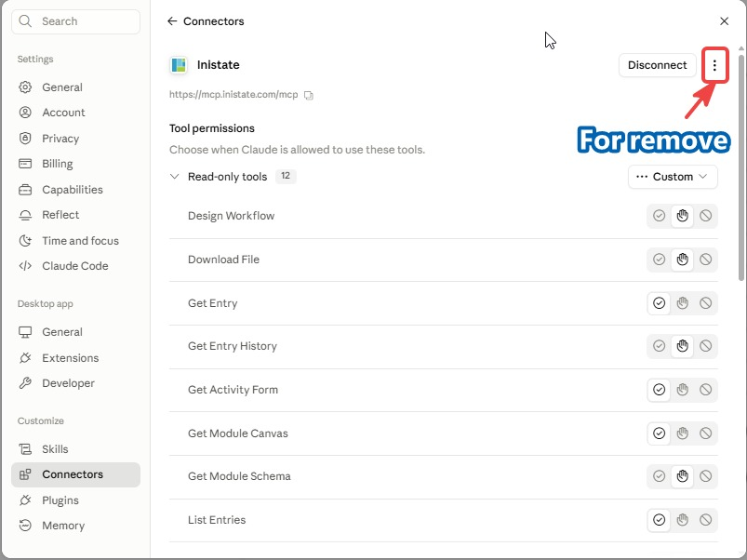Open the three-dot more options menu
Screen dimensions: 747x560
pos(714,65)
